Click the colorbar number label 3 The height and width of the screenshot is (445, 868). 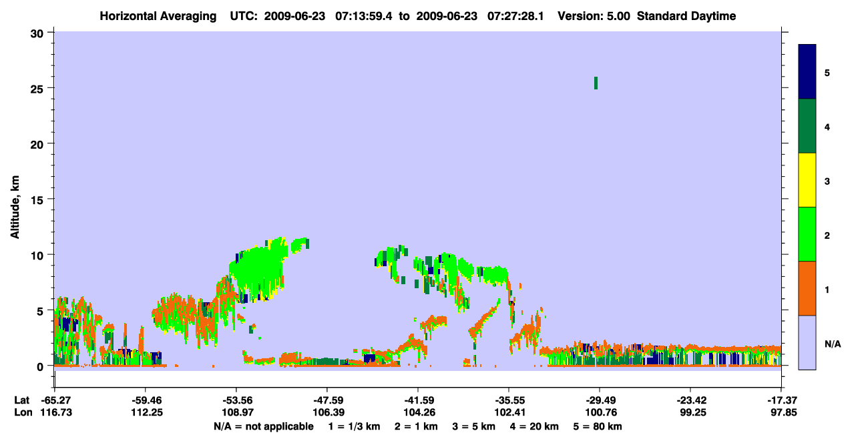(827, 181)
